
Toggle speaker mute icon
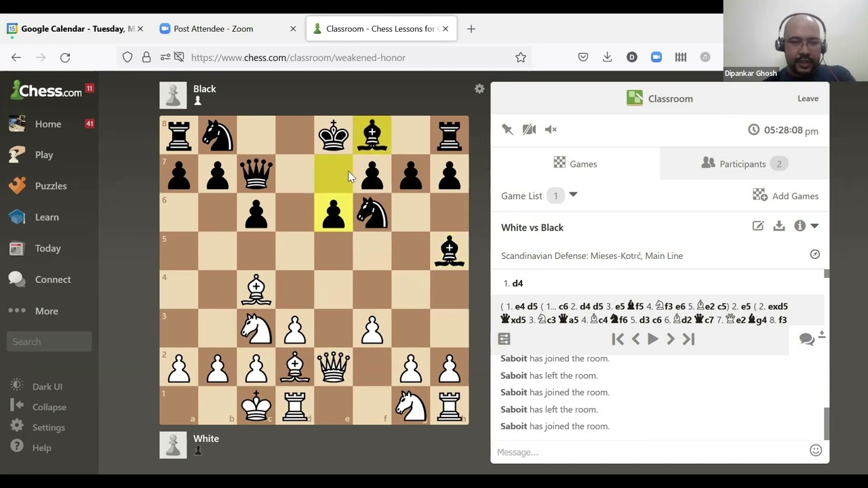pyautogui.click(x=551, y=129)
